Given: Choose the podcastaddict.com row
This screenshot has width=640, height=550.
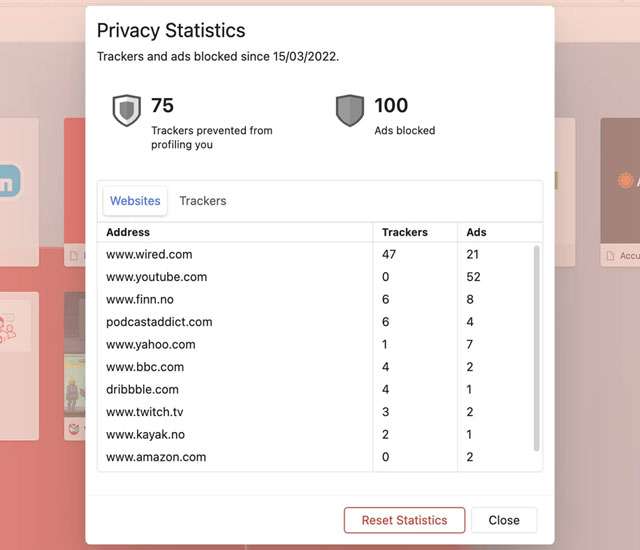Looking at the screenshot, I should 159,322.
